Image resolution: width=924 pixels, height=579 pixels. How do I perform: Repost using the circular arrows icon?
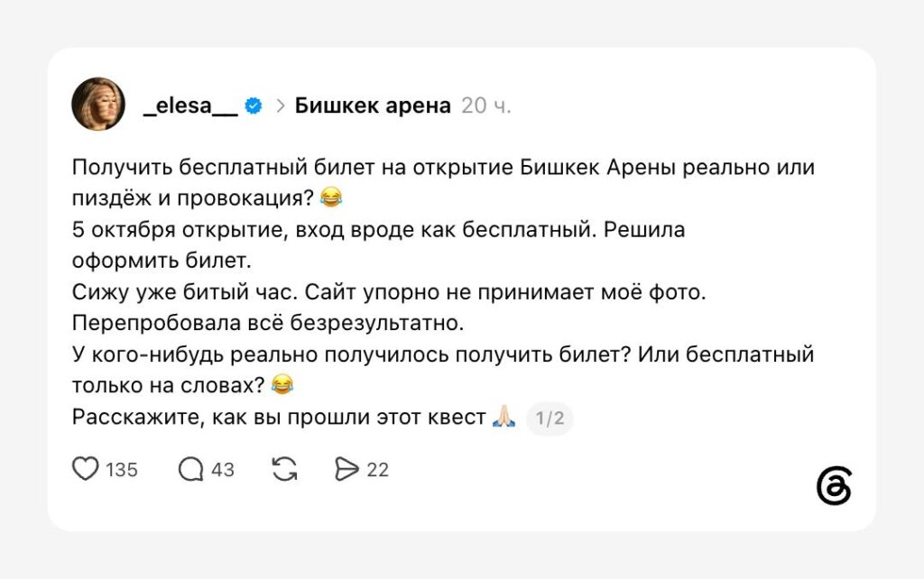(x=284, y=470)
